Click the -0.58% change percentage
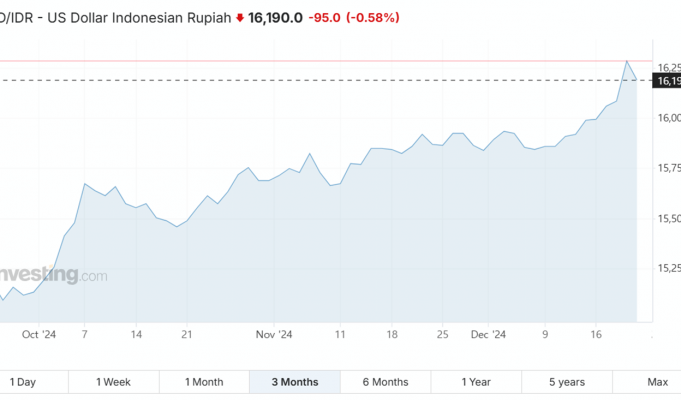Image resolution: width=681 pixels, height=400 pixels. [x=373, y=18]
